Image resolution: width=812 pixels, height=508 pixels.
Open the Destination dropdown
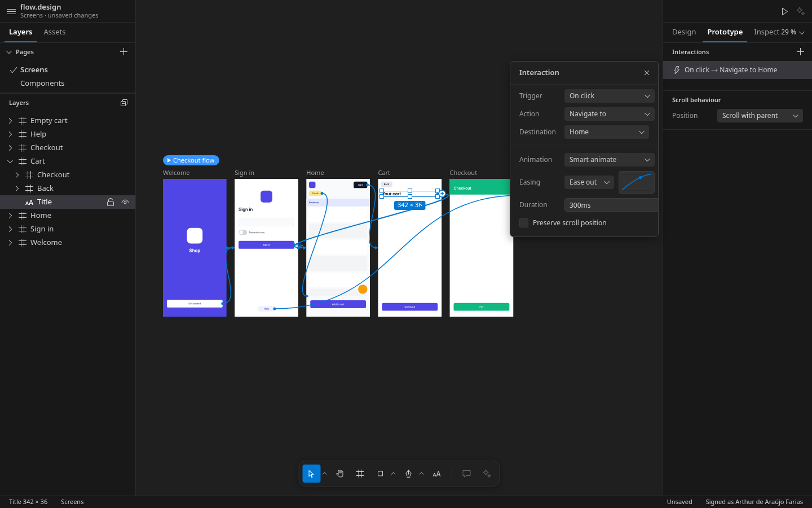tap(607, 132)
